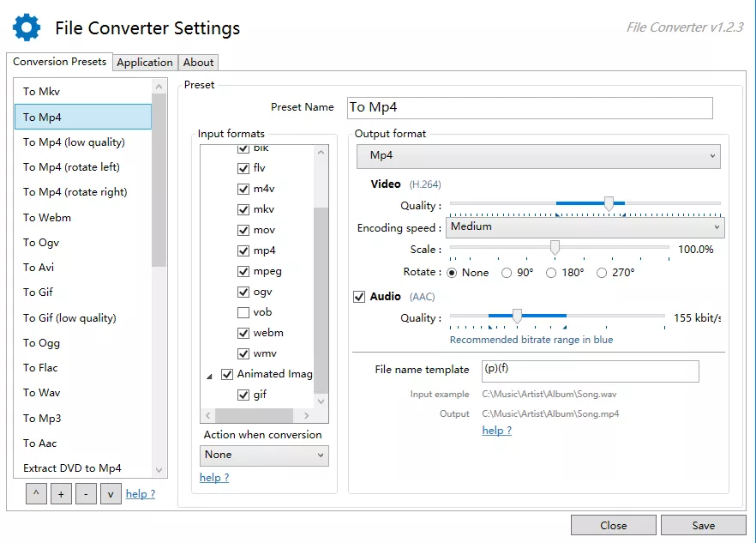Choose the To Mp4 (low quality) preset
The width and height of the screenshot is (756, 543).
[83, 142]
